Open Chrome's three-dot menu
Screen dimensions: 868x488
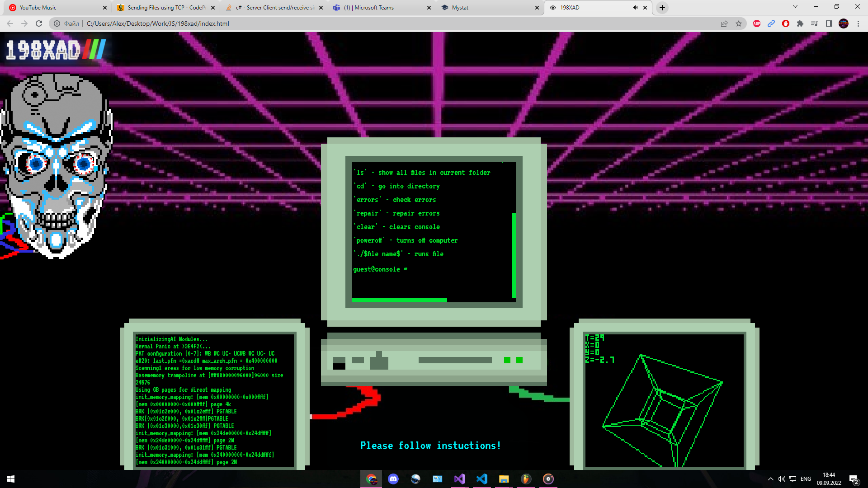pyautogui.click(x=858, y=23)
